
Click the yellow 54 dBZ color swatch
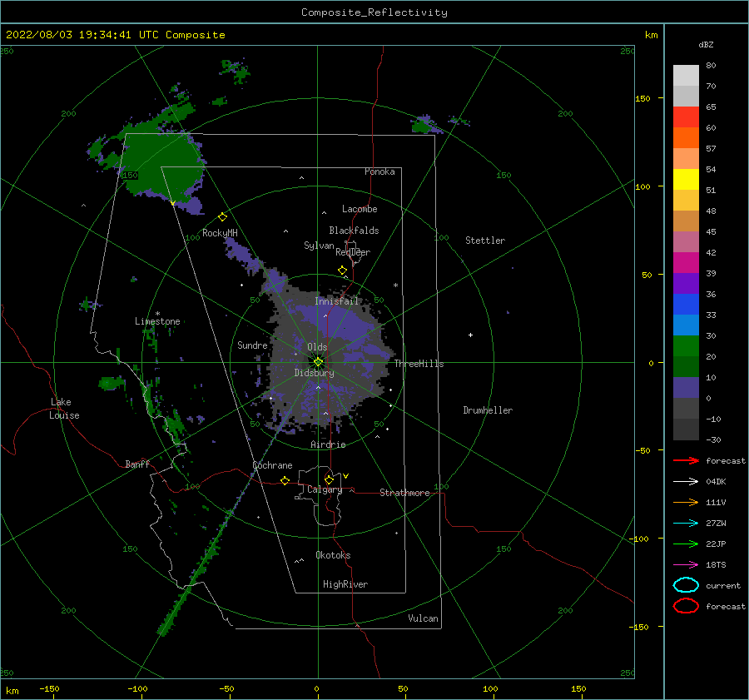click(686, 179)
